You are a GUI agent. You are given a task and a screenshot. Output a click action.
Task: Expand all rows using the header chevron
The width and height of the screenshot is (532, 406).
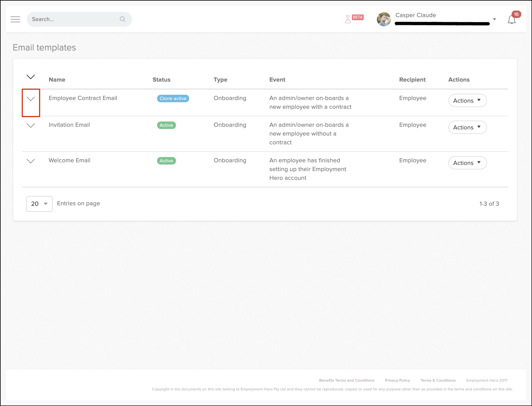point(31,77)
